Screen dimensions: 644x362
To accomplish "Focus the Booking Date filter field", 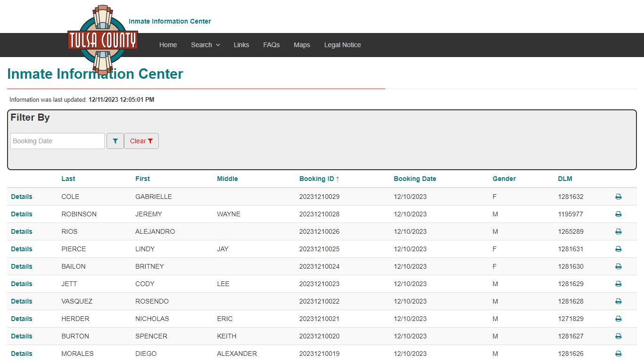I will click(58, 141).
